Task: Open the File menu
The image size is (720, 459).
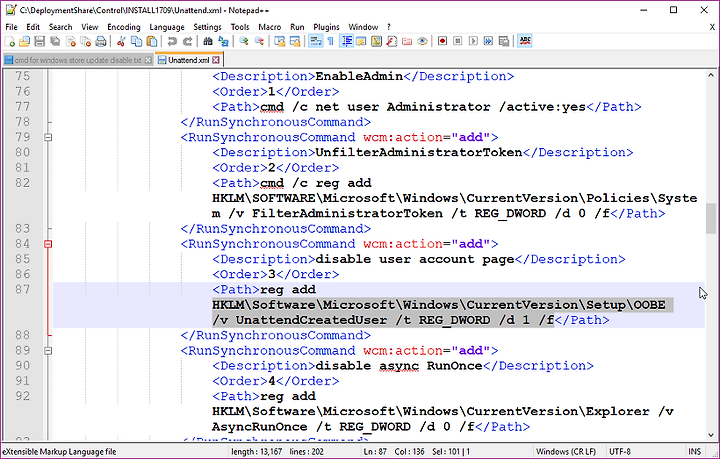Action: (x=11, y=27)
